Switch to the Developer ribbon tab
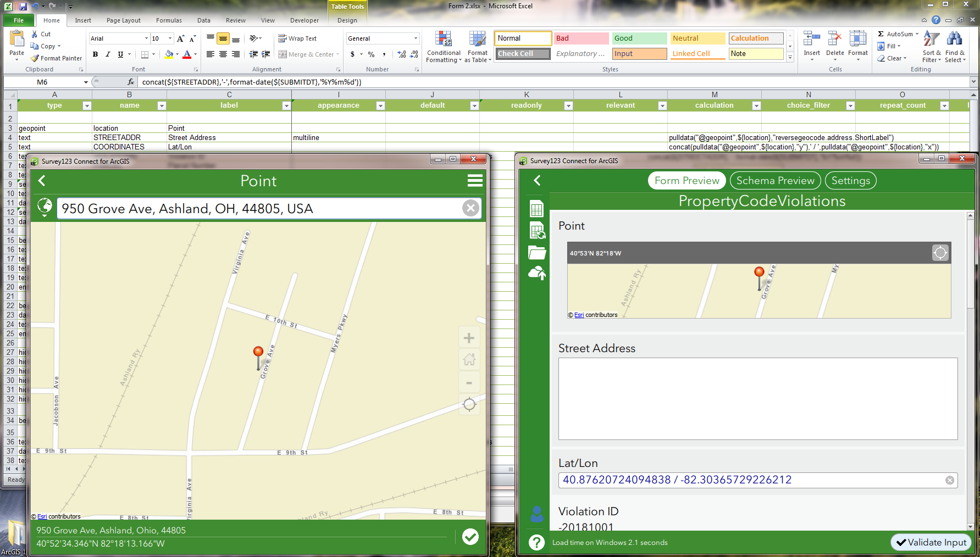Viewport: 980px width, 557px height. 304,20
